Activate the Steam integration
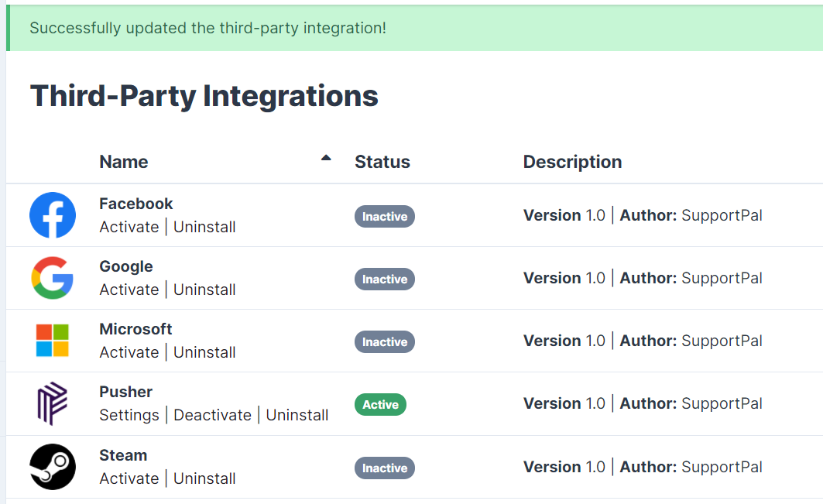The width and height of the screenshot is (823, 504). click(x=129, y=478)
